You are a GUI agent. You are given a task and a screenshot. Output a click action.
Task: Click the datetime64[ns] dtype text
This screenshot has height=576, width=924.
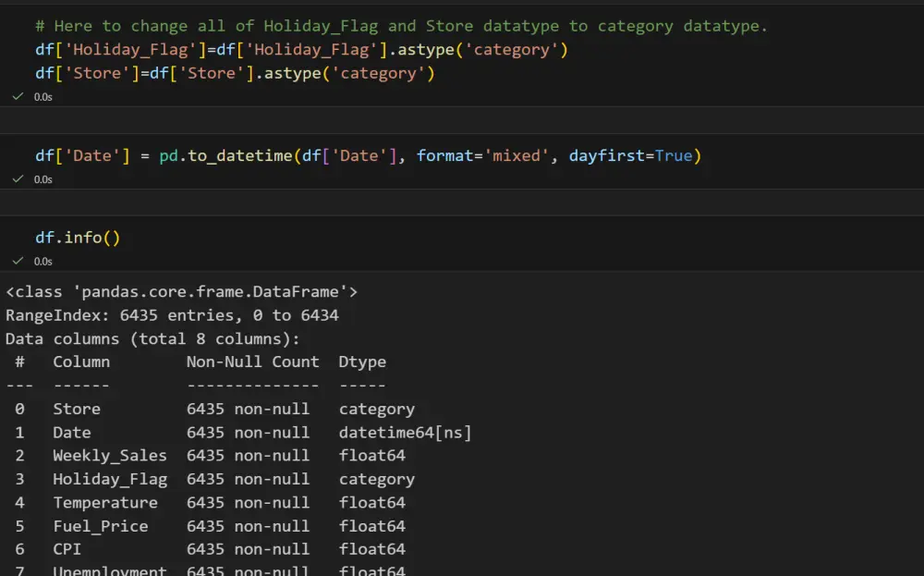[x=407, y=432]
